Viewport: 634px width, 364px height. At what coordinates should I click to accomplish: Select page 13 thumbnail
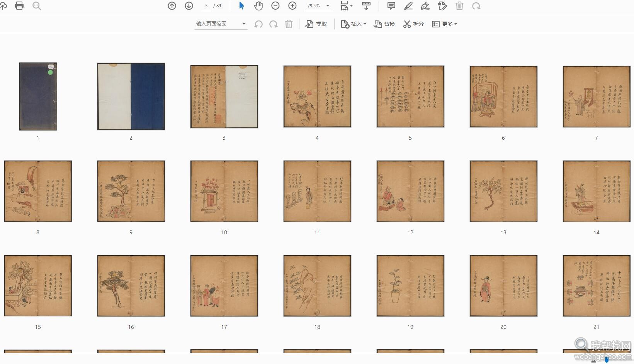[503, 191]
